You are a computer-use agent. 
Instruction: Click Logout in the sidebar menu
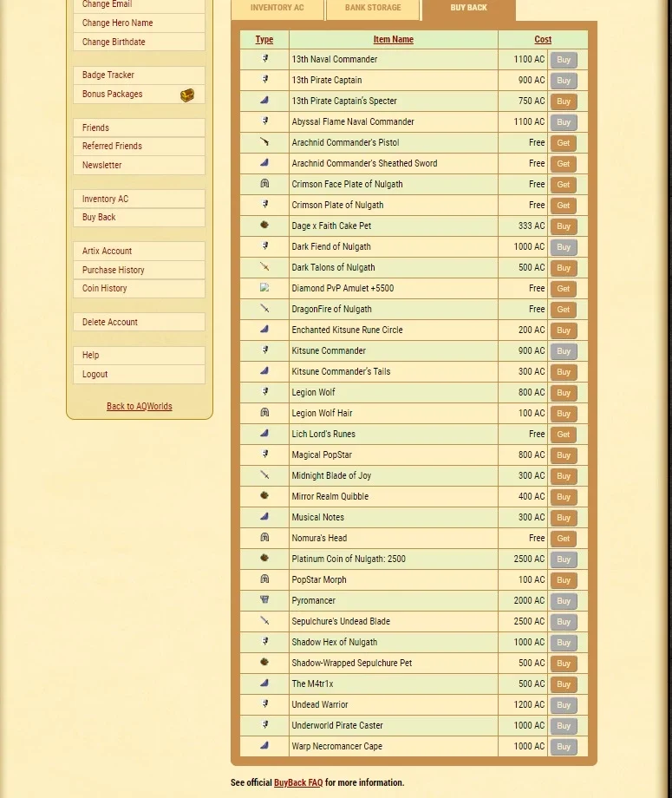(x=139, y=374)
